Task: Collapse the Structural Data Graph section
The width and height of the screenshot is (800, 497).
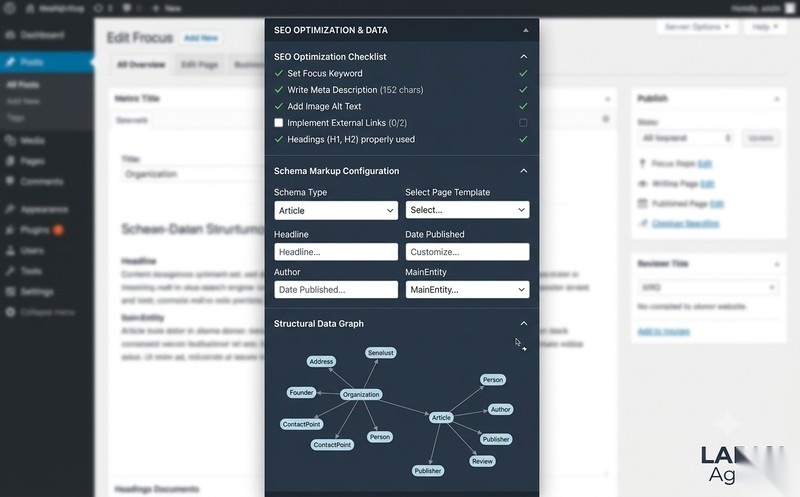Action: click(523, 324)
